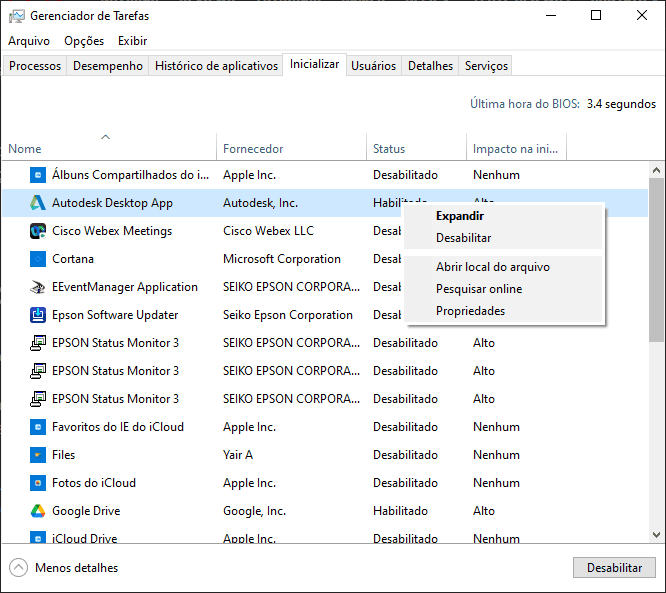666x593 pixels.
Task: Click the 3.4 segundos BIOS time value
Action: [x=621, y=104]
